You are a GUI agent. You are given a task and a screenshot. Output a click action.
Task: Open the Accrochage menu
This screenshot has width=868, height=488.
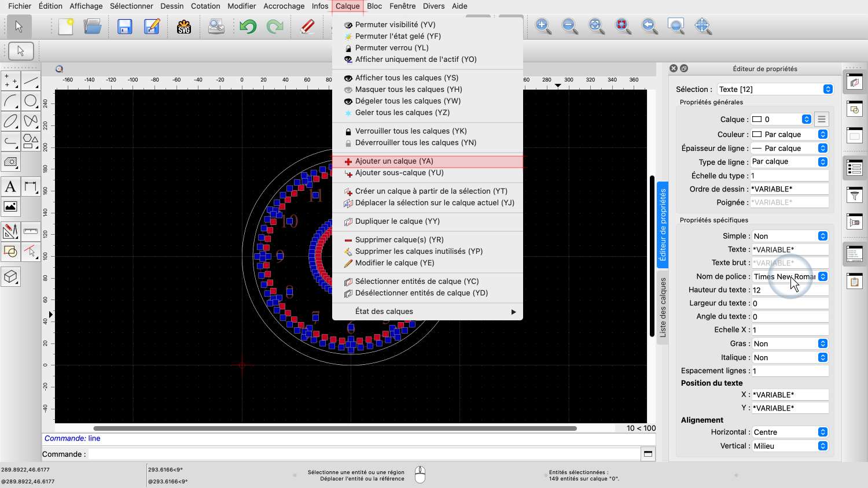click(284, 6)
